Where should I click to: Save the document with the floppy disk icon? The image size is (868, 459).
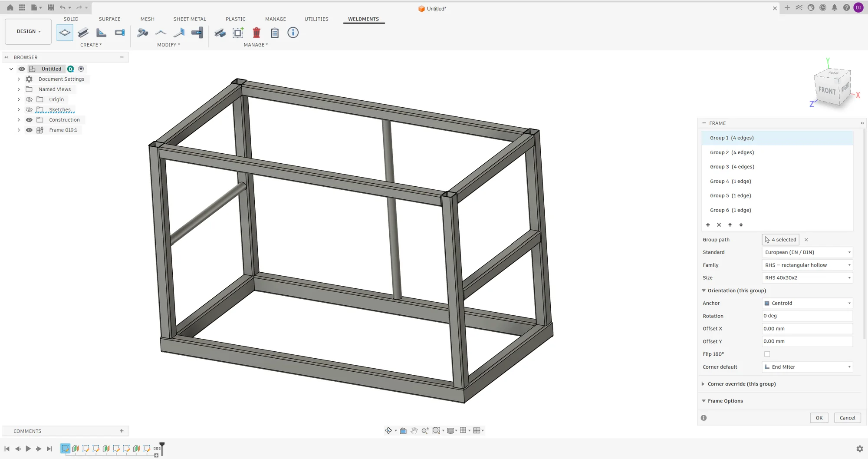[51, 7]
